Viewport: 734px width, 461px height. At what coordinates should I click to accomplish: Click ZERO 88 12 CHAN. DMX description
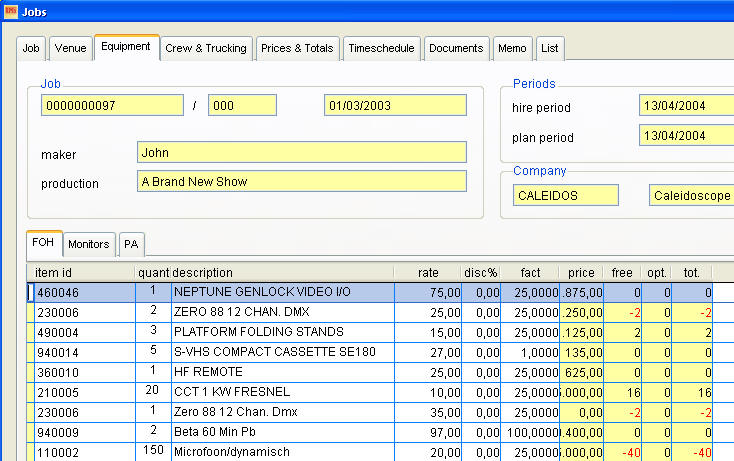(283, 312)
